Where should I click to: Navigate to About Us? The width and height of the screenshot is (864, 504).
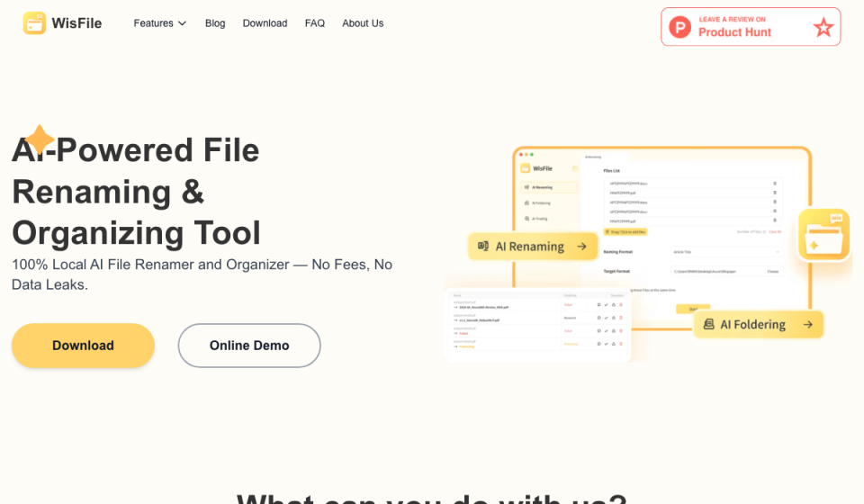pos(363,23)
